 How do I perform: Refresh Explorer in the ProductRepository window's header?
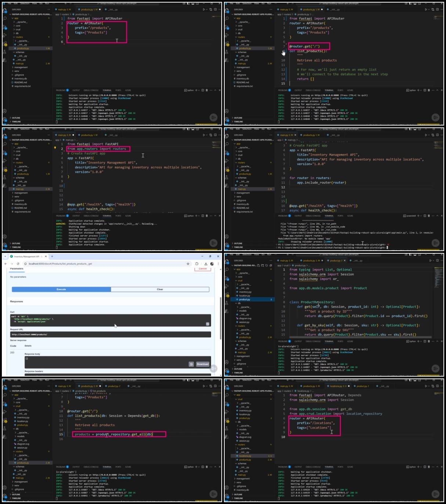(x=267, y=265)
